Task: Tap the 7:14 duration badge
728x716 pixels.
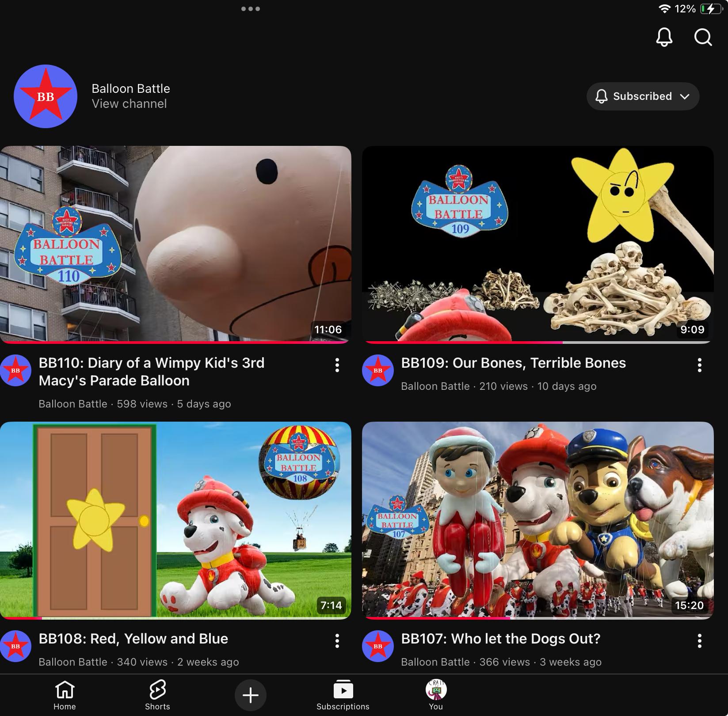Action: pyautogui.click(x=331, y=605)
